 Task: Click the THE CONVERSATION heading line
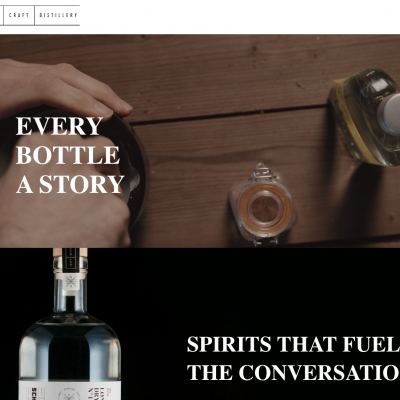293,373
